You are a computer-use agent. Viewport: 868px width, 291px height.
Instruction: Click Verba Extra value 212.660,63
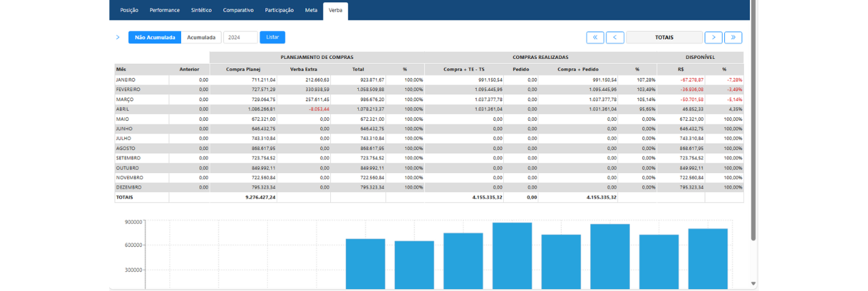tap(317, 79)
